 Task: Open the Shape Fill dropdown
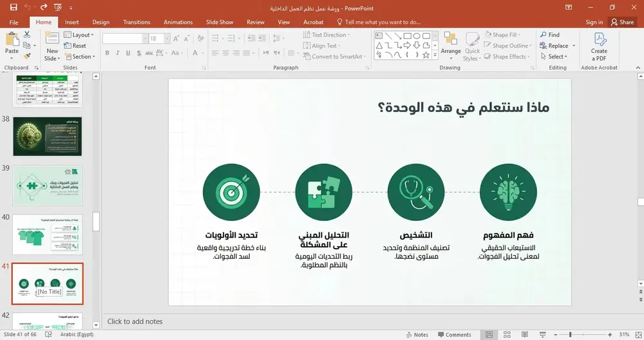click(503, 35)
